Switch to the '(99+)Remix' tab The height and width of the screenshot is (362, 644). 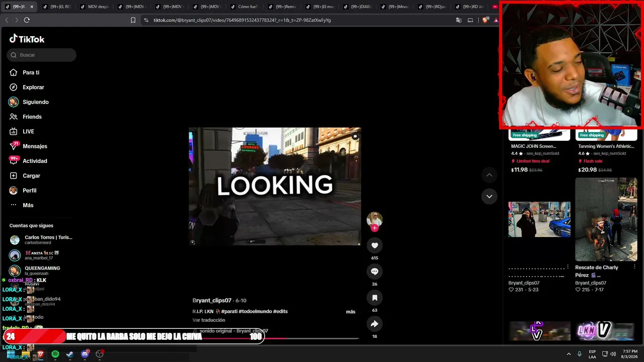click(282, 7)
